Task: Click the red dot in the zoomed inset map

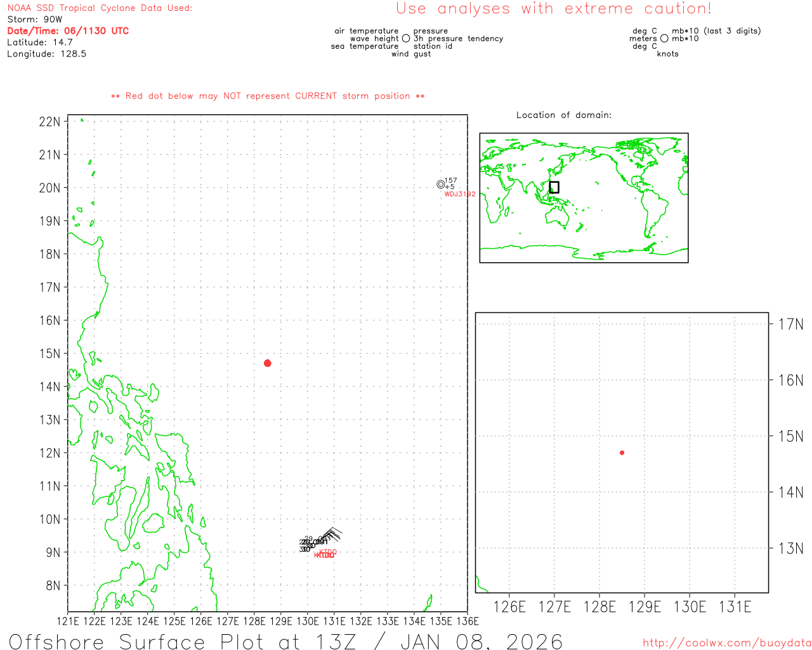Action: (622, 453)
